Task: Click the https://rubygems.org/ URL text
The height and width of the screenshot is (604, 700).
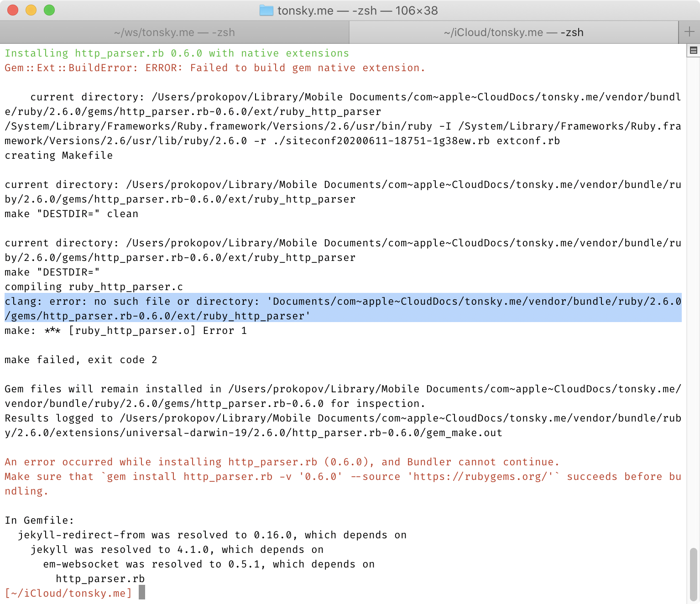Action: pos(483,477)
